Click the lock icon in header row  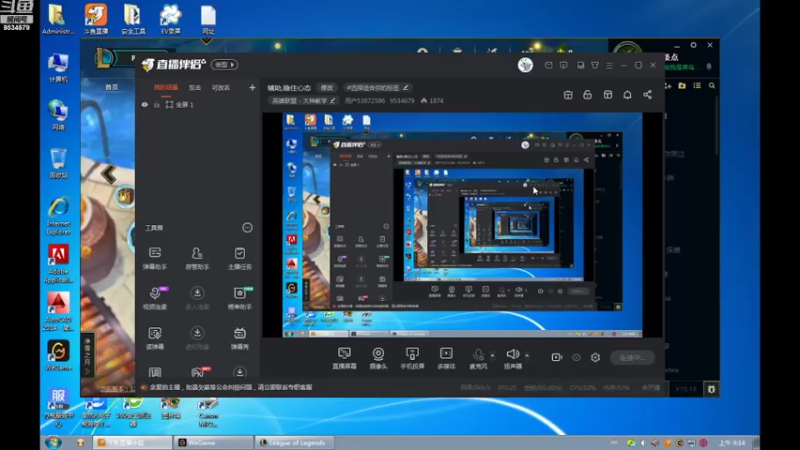(588, 95)
